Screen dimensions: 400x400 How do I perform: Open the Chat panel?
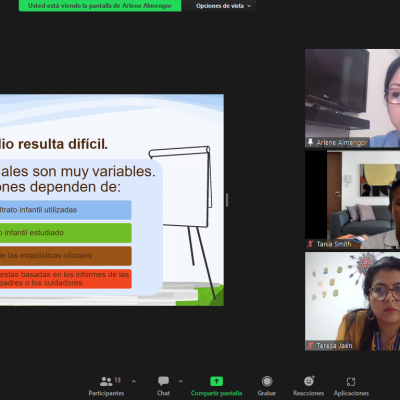pyautogui.click(x=163, y=386)
